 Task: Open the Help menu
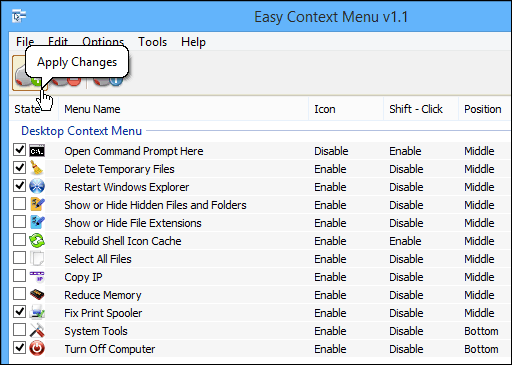[193, 42]
